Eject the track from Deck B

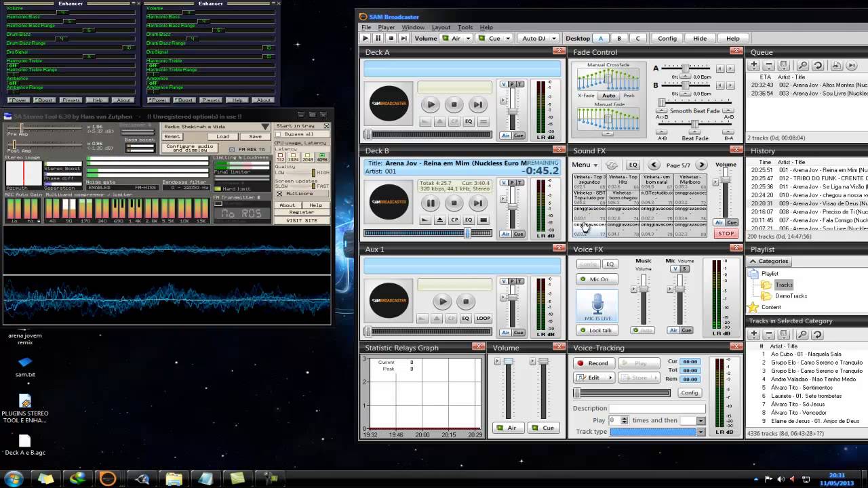tap(439, 220)
